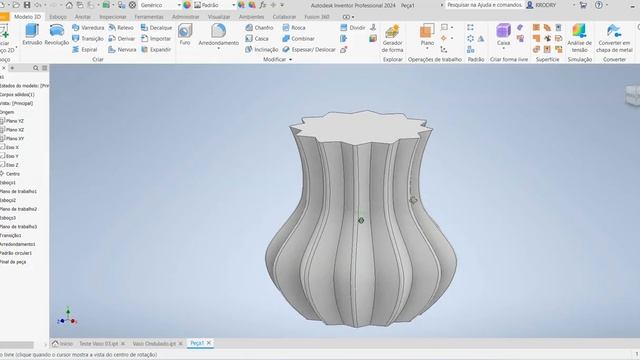Switch to the Esboço ribbon tab

pyautogui.click(x=58, y=17)
